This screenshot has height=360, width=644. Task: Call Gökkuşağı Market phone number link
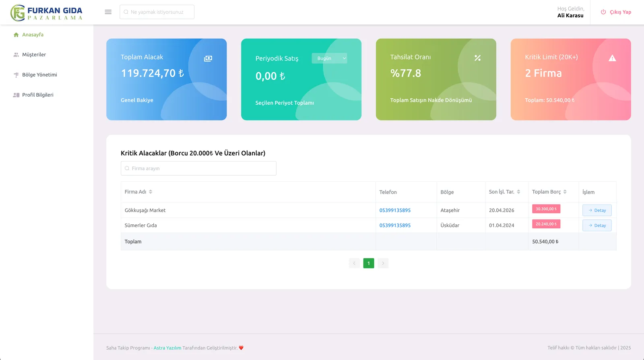(x=395, y=210)
